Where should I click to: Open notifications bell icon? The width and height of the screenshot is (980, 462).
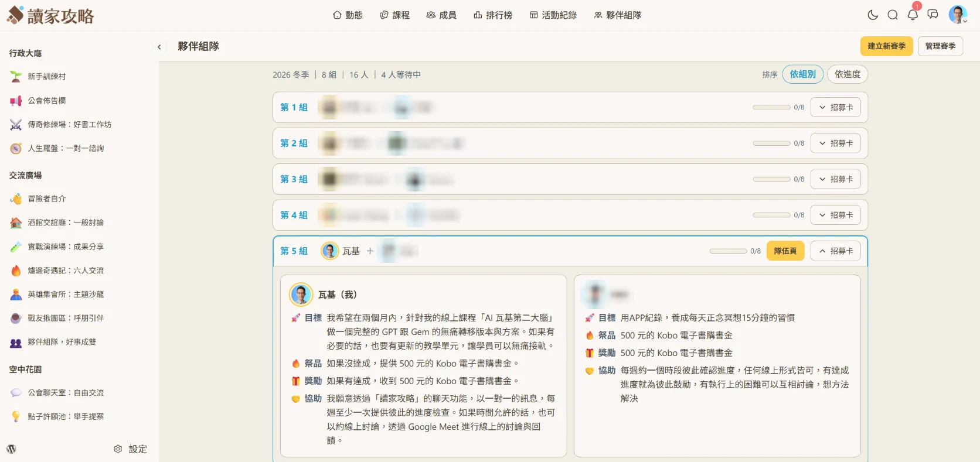pyautogui.click(x=913, y=15)
